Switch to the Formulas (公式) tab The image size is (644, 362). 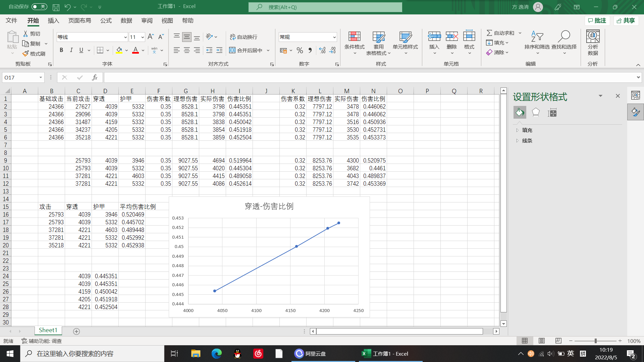(106, 20)
